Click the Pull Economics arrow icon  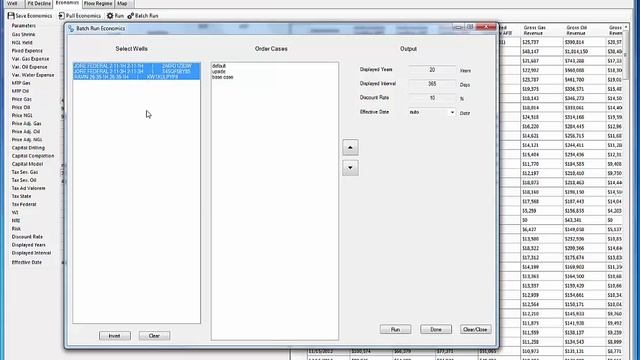[61, 16]
